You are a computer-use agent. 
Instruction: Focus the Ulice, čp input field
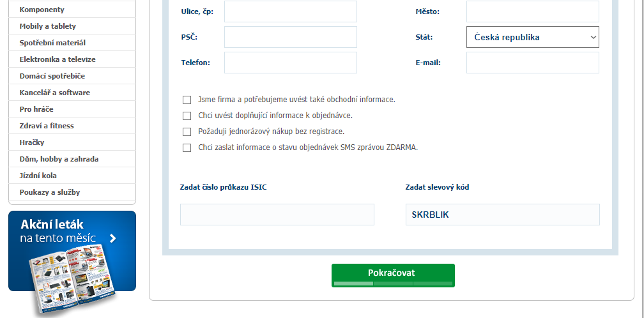(290, 11)
